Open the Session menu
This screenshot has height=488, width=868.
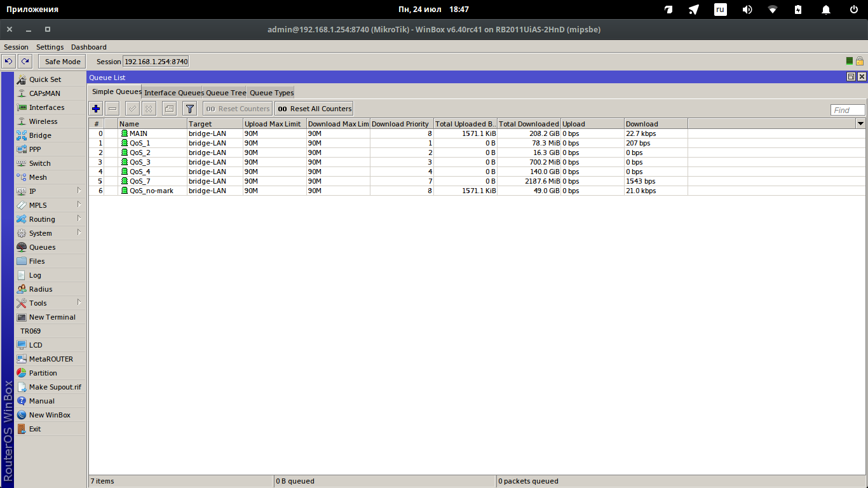click(x=16, y=47)
